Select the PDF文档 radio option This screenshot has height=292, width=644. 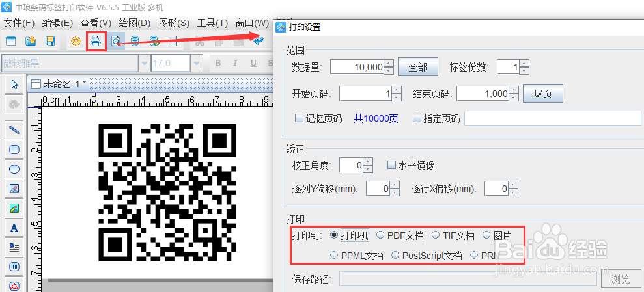click(x=380, y=235)
